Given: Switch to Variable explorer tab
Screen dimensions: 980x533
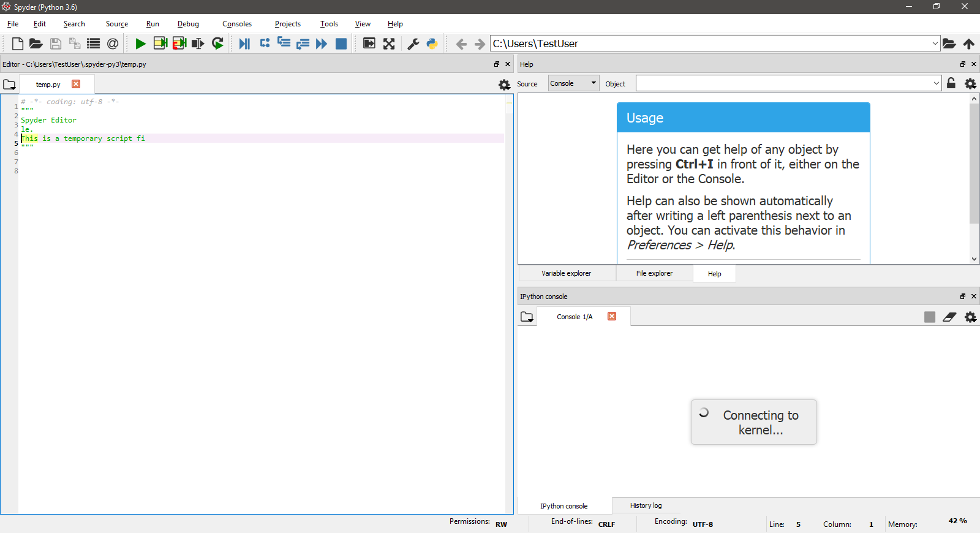Looking at the screenshot, I should point(567,273).
